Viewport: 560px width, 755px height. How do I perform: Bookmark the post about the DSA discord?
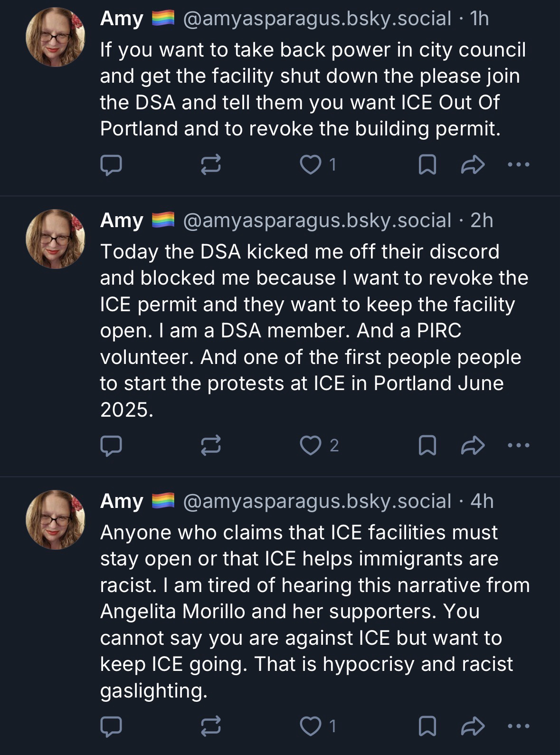click(x=427, y=445)
